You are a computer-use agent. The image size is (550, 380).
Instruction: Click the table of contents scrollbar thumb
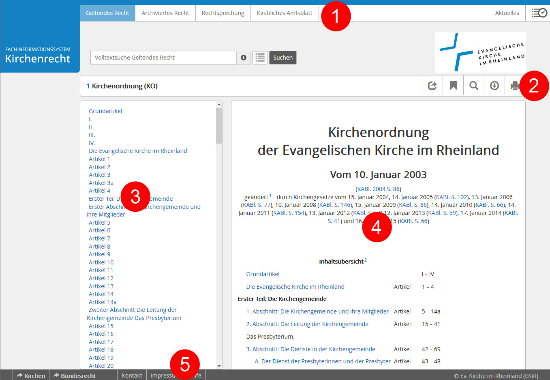coord(219,126)
